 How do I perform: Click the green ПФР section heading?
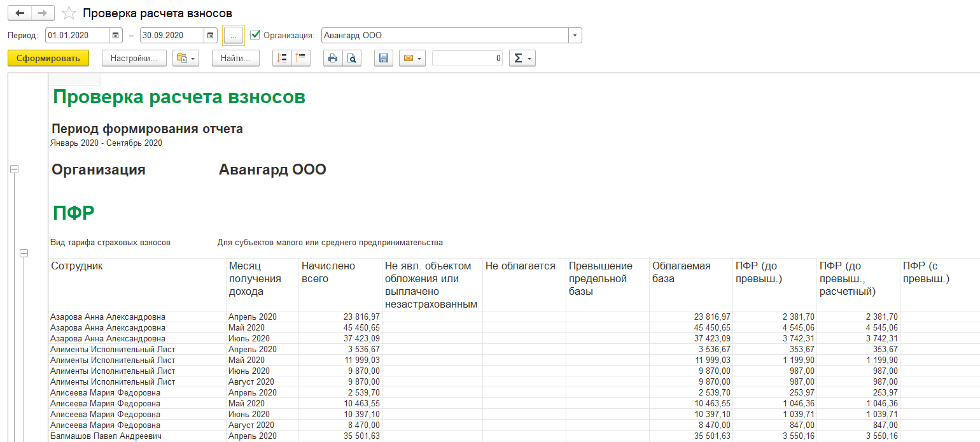point(73,213)
